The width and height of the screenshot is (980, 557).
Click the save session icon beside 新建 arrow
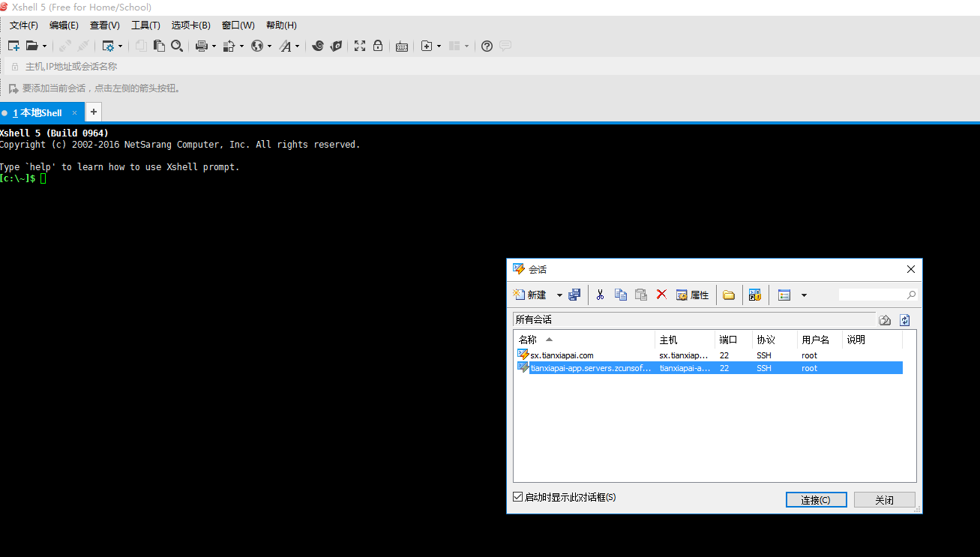pyautogui.click(x=574, y=295)
